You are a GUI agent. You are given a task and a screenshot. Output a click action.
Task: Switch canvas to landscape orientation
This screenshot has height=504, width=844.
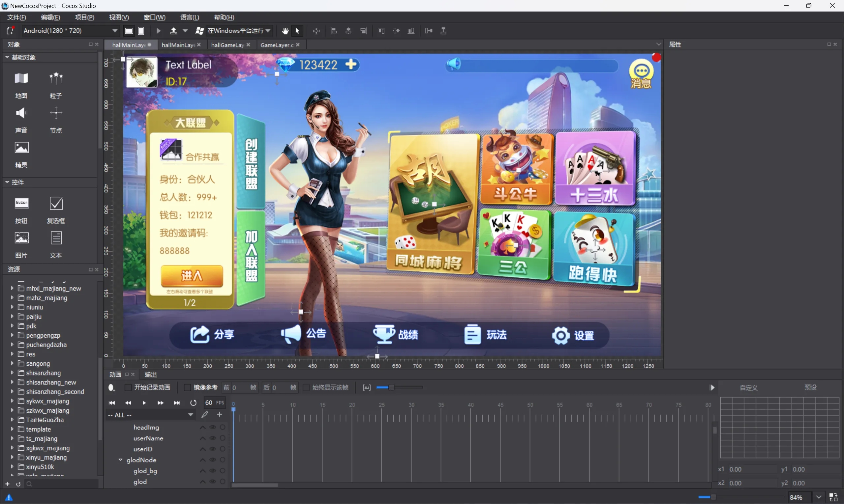[129, 31]
